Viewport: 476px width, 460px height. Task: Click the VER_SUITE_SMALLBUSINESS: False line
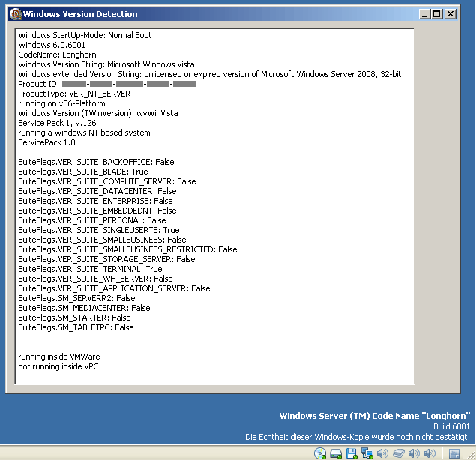point(102,240)
